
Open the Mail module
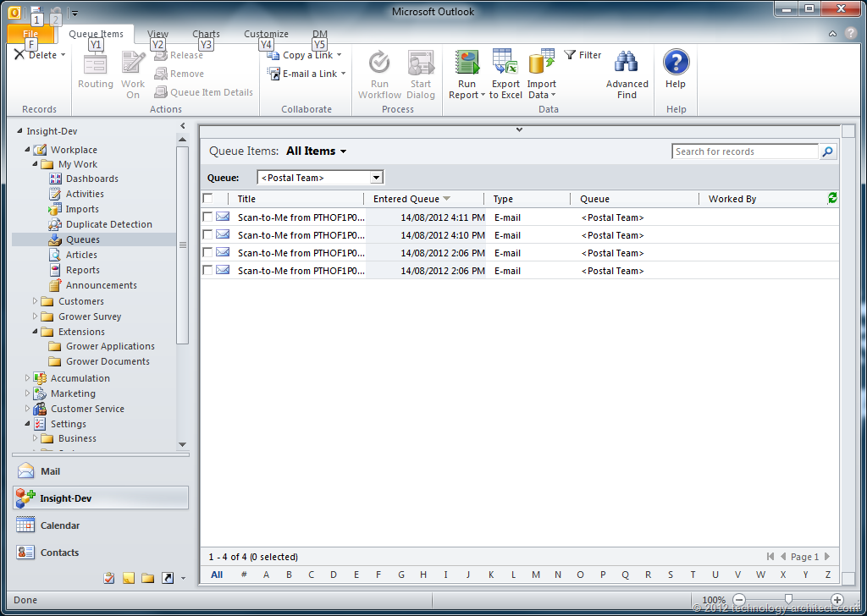coord(100,471)
